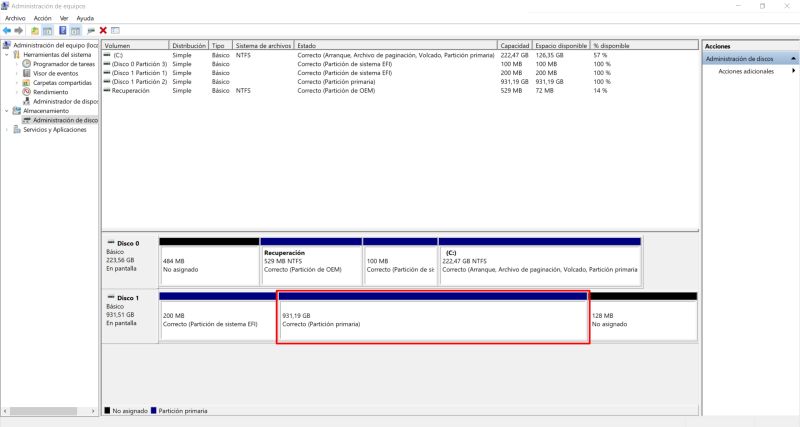Expand the Visor de eventos chevron
The width and height of the screenshot is (800, 427).
(x=17, y=73)
